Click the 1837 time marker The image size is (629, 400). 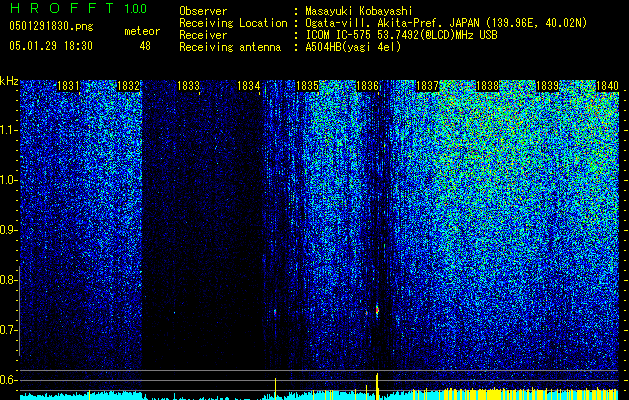click(428, 86)
